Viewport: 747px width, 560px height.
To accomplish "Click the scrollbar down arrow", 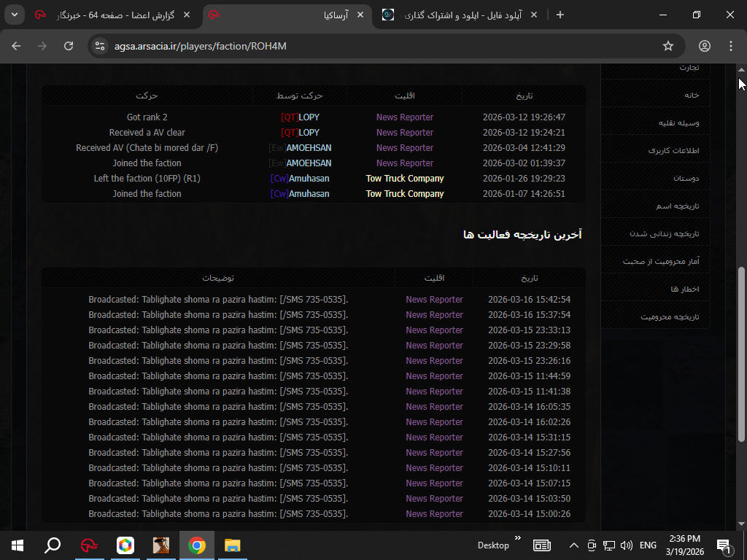I will click(741, 524).
